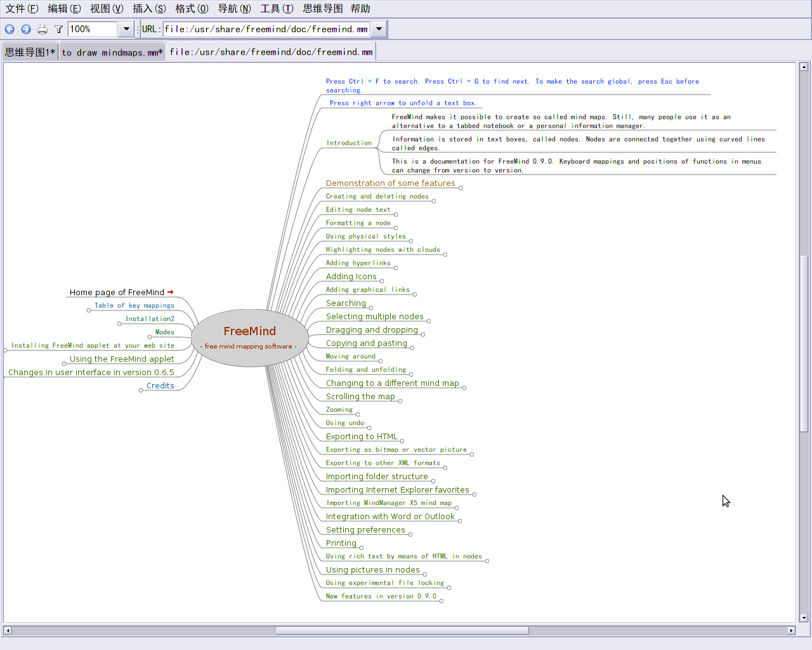Viewport: 812px width, 650px height.
Task: Click the vertical scrollbar down arrow
Action: point(804,618)
